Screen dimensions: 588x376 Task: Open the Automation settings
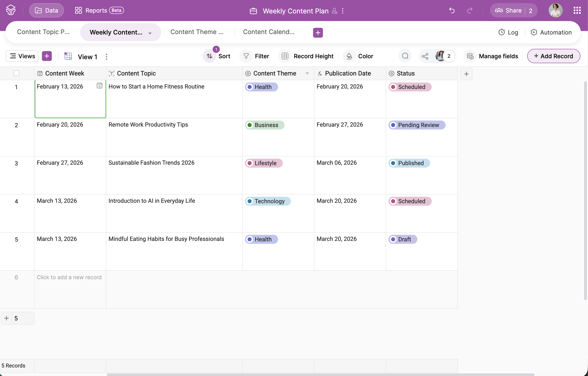551,32
